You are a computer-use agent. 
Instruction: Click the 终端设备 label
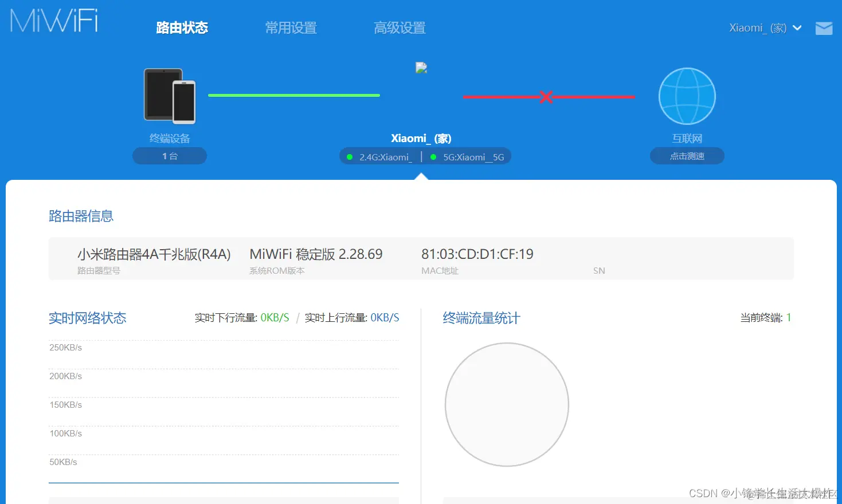pos(170,138)
